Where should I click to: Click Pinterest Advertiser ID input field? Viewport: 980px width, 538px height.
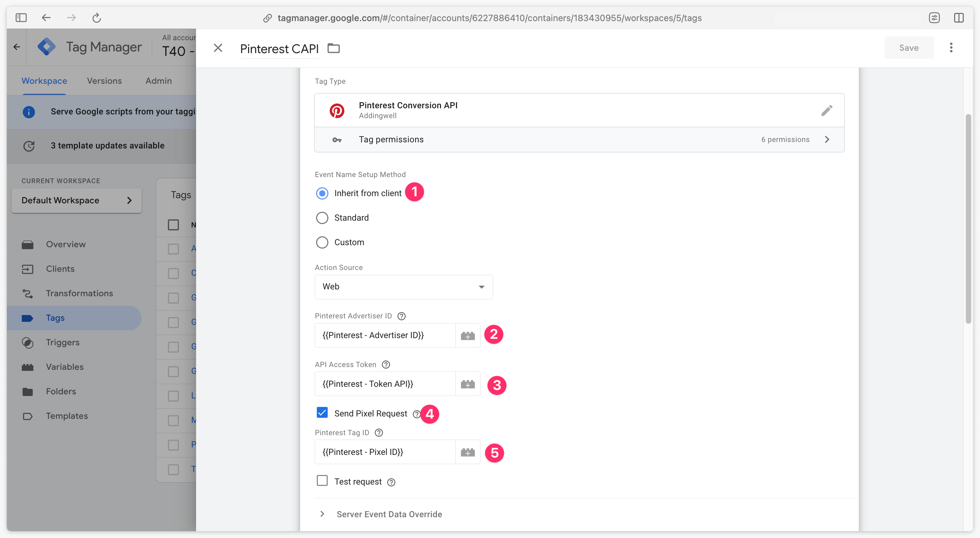point(385,335)
